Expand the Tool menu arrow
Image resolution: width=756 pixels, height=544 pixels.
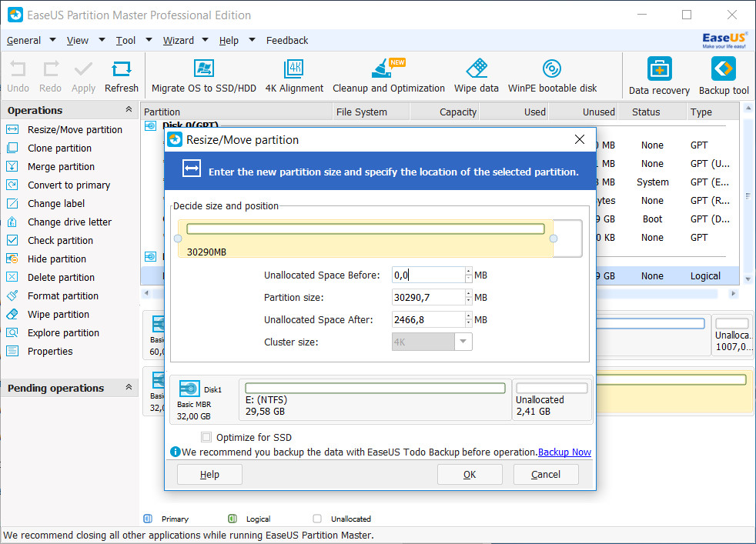coord(149,40)
